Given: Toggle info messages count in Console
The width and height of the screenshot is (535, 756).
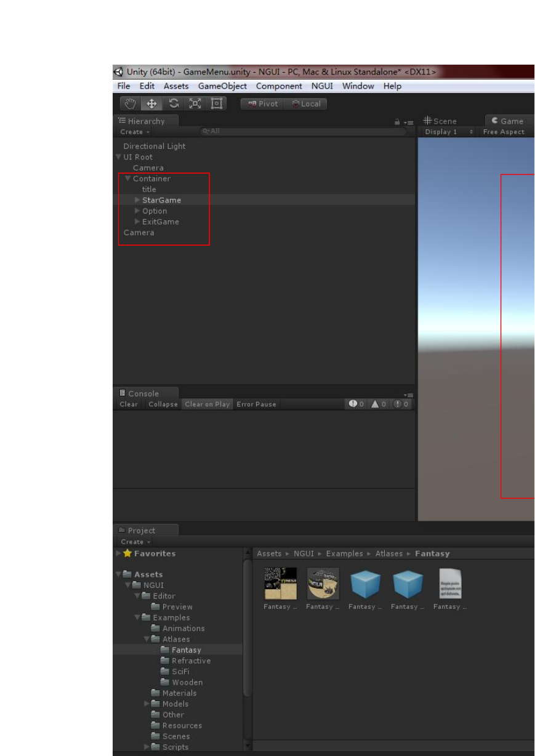Looking at the screenshot, I should coord(357,404).
